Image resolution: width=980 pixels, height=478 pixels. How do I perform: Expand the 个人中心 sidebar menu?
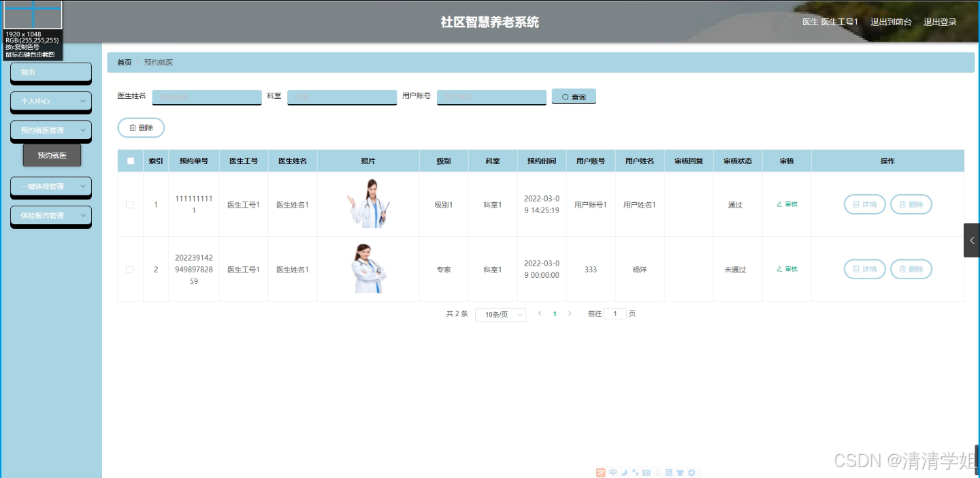click(x=51, y=101)
